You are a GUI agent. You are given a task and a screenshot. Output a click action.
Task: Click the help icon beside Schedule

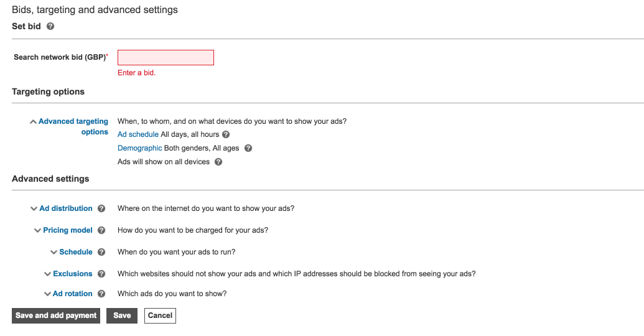click(x=101, y=252)
